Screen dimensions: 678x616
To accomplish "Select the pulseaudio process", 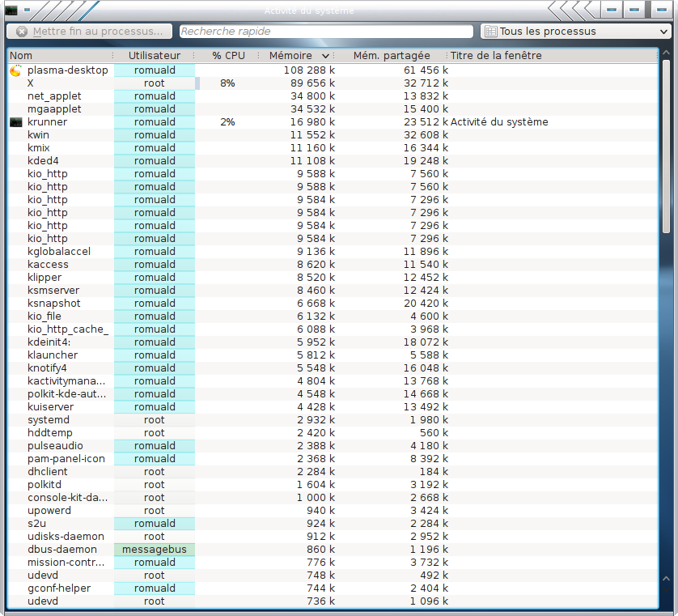I will (x=55, y=447).
